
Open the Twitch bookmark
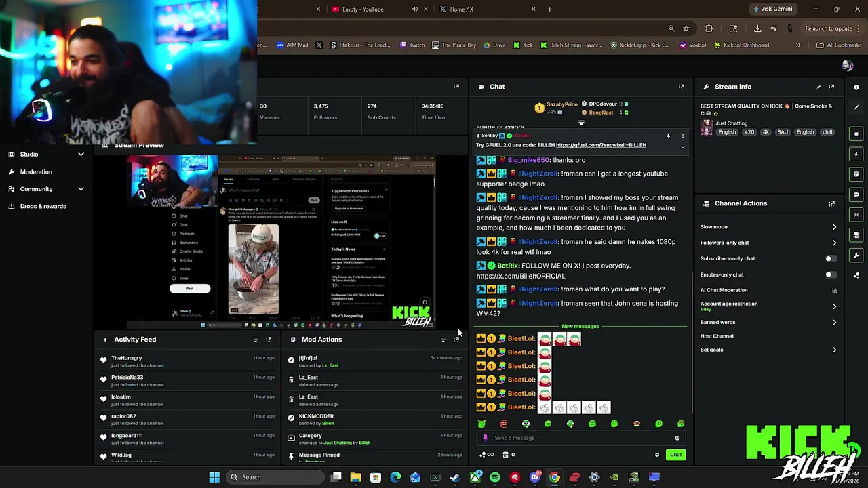tap(412, 45)
